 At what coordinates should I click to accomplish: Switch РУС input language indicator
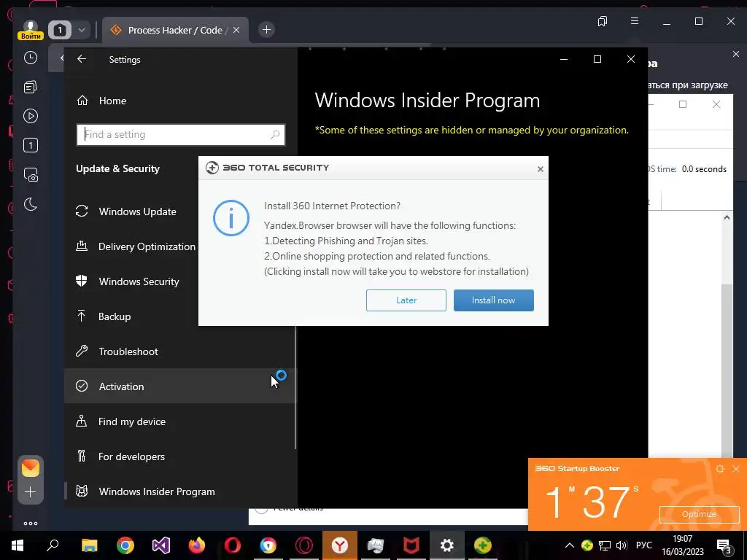click(x=643, y=545)
